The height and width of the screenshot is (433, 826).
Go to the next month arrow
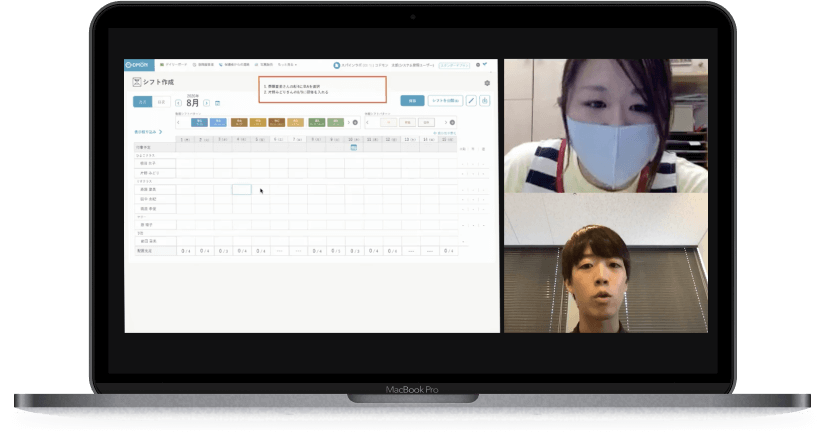pos(206,103)
